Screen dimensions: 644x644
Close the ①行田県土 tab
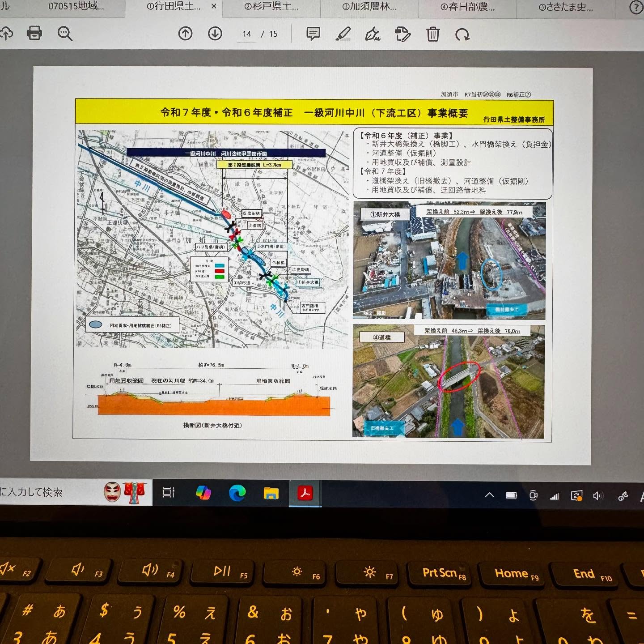click(214, 6)
